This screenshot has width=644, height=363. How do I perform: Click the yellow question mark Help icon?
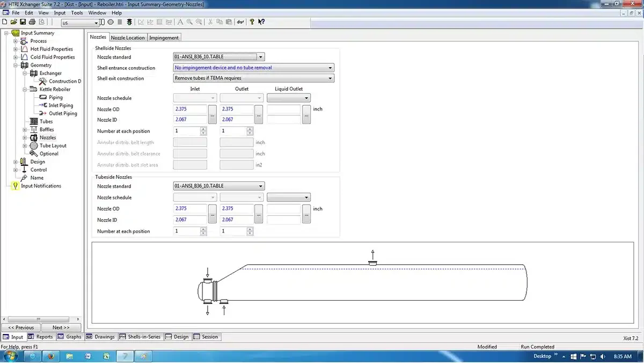[x=252, y=22]
